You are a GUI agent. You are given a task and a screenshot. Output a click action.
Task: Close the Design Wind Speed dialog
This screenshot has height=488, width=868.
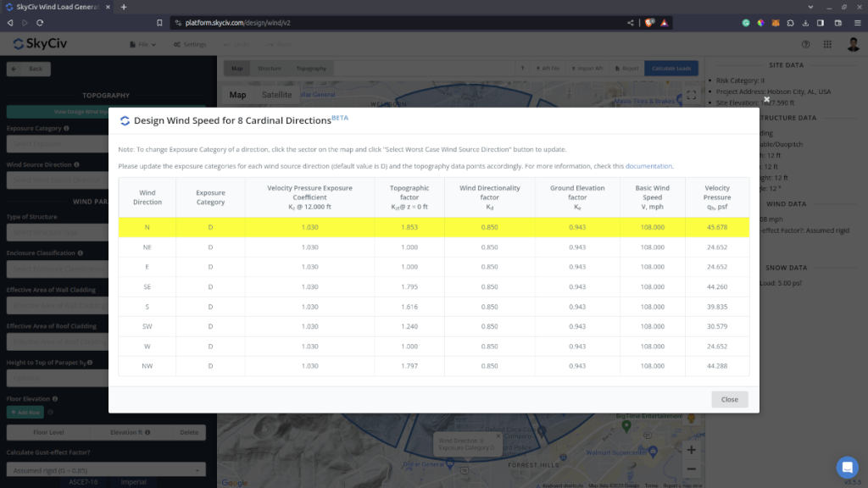729,399
